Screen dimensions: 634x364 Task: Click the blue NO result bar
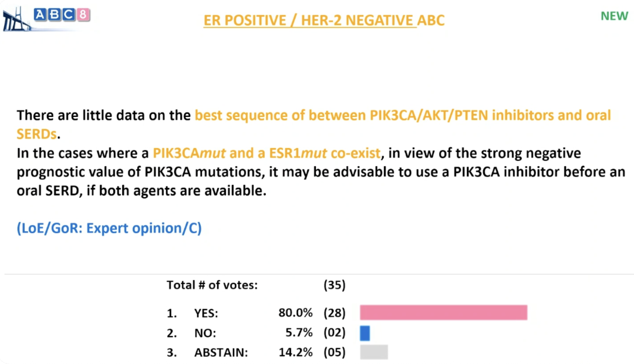click(365, 333)
